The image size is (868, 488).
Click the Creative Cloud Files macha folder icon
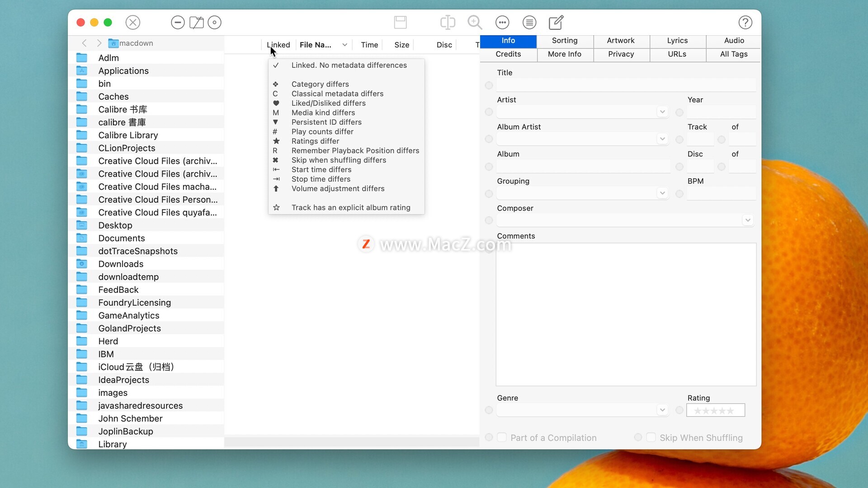pyautogui.click(x=82, y=187)
